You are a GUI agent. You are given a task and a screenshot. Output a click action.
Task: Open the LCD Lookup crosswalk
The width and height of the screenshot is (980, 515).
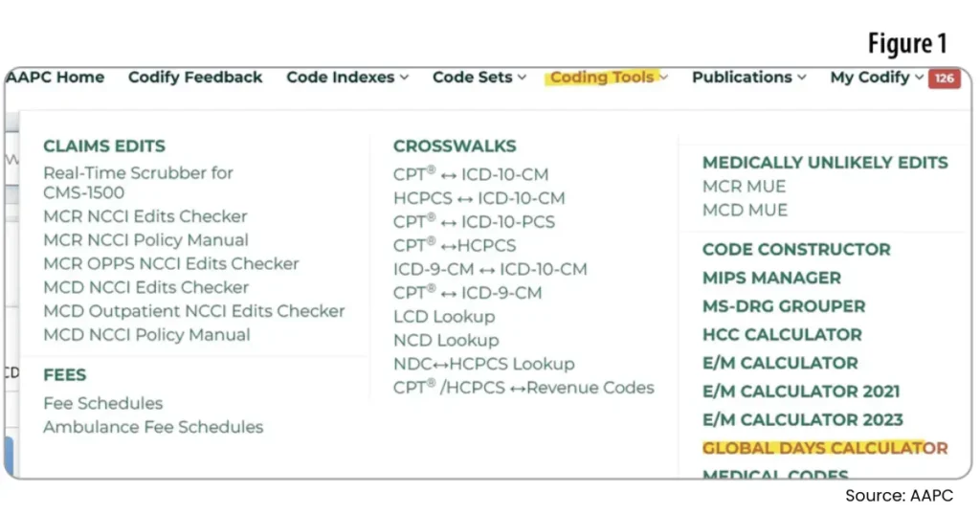click(444, 316)
